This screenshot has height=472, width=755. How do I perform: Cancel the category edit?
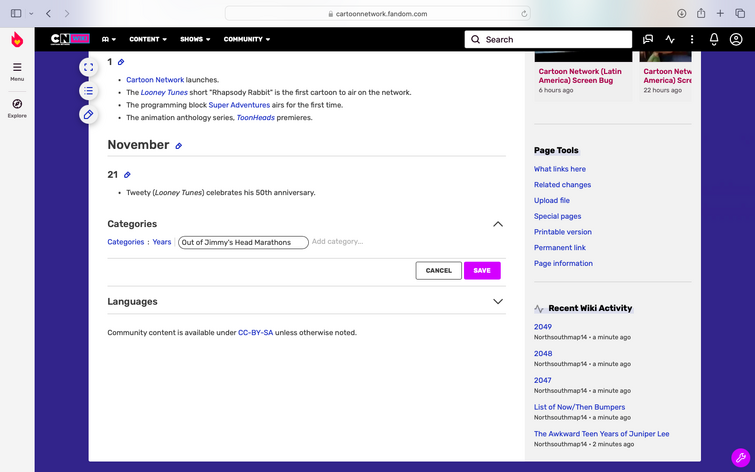pyautogui.click(x=439, y=271)
